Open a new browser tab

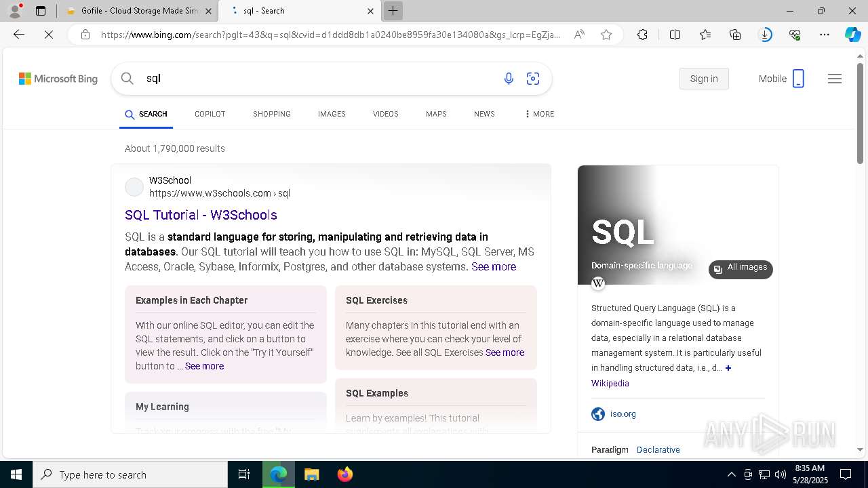tap(393, 11)
